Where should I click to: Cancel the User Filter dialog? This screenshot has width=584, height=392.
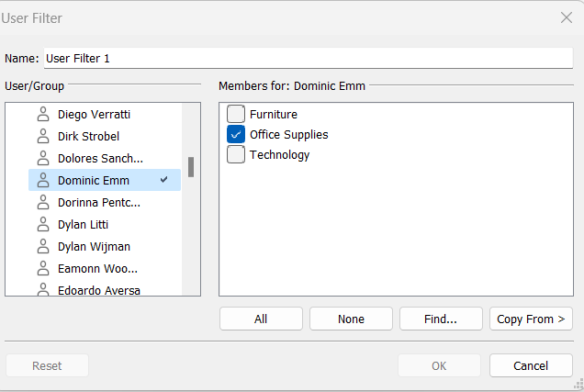coord(531,365)
